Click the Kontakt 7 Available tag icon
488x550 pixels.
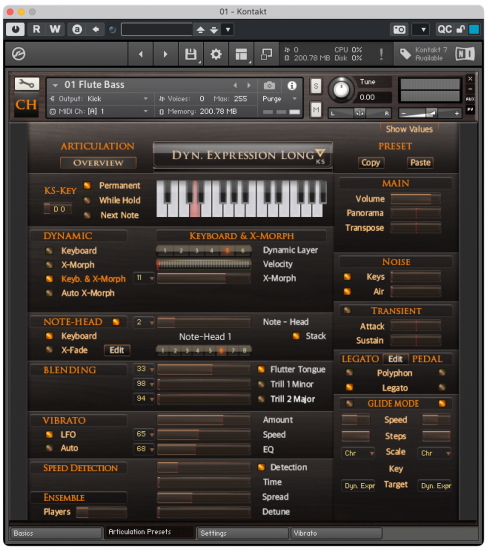coord(405,54)
